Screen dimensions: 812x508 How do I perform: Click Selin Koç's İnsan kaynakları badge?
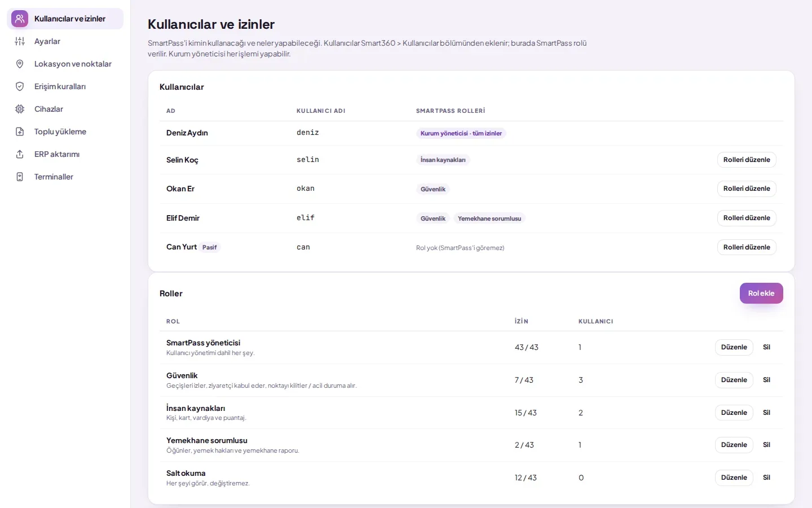[443, 160]
